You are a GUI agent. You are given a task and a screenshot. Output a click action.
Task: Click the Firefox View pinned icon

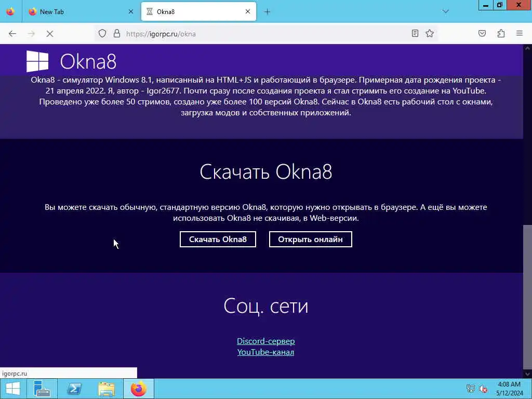[x=10, y=11]
